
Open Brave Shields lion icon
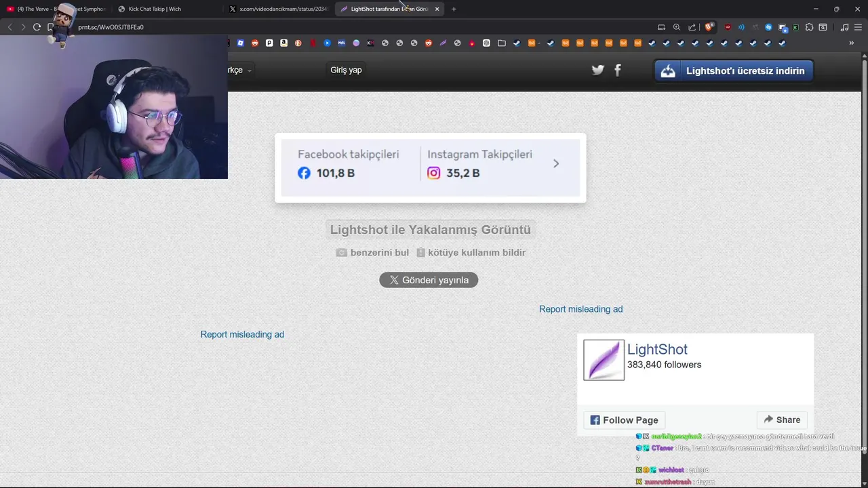click(x=709, y=27)
